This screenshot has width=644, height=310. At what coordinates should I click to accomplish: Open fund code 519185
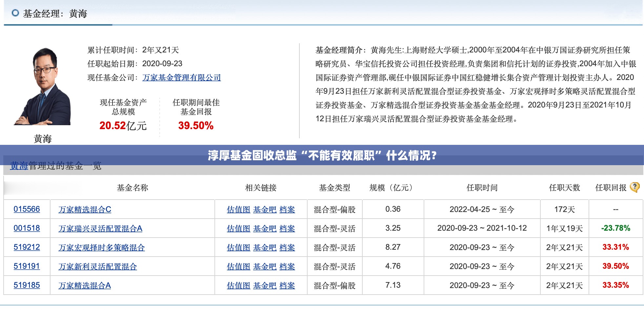(27, 285)
